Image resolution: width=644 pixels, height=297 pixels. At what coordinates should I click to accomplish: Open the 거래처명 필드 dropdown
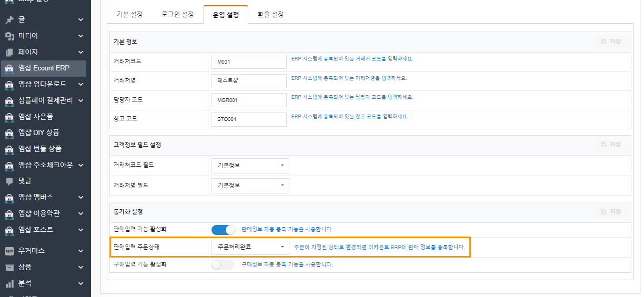coord(250,185)
